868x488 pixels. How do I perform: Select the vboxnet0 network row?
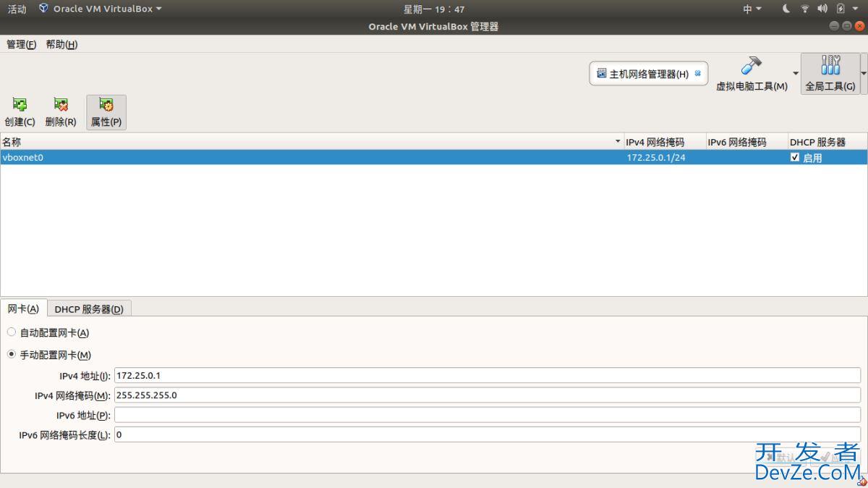pos(434,157)
